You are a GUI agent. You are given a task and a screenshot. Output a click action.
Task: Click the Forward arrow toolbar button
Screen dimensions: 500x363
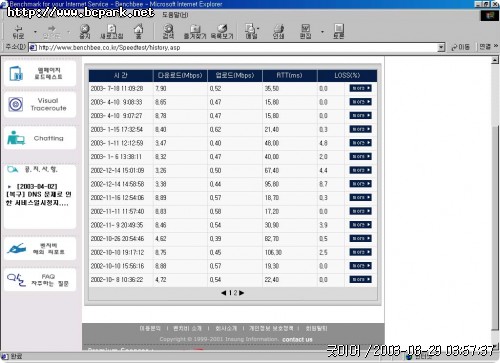tap(52, 32)
